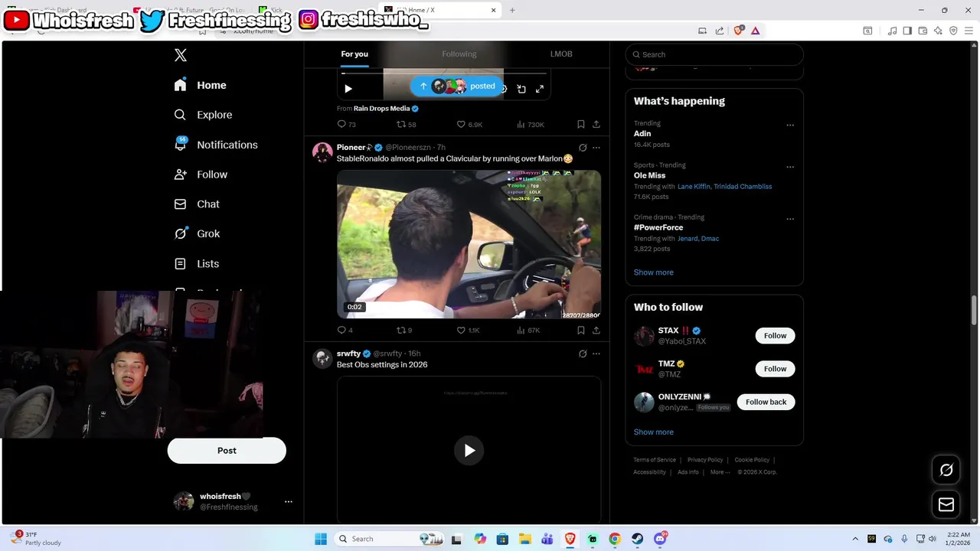
Task: Click Brave Rewards triangle icon
Action: (755, 31)
